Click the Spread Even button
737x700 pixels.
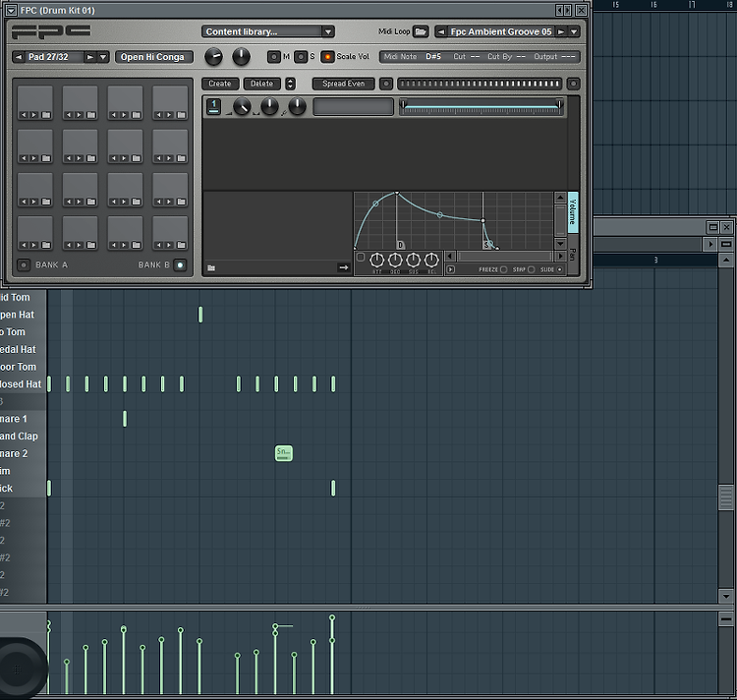(x=344, y=84)
